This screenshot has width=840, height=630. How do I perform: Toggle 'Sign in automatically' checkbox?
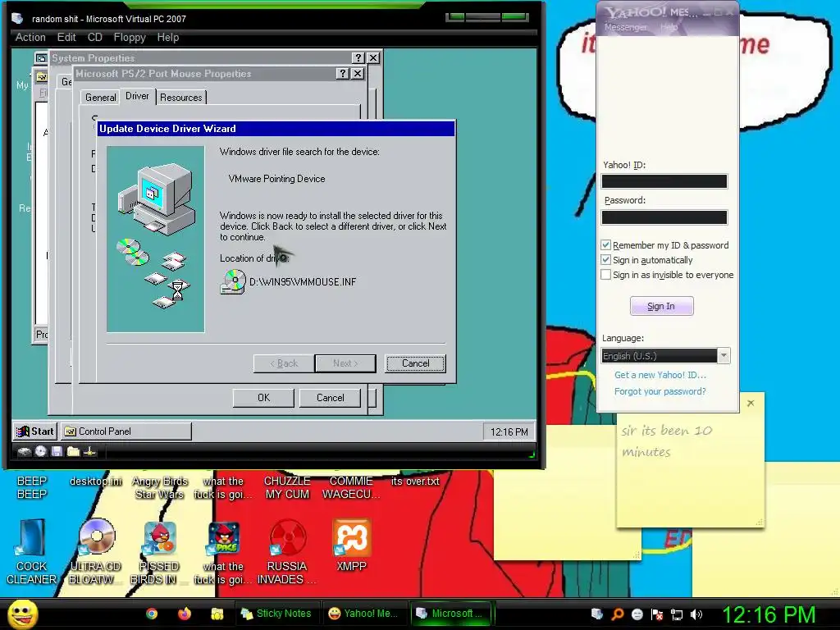coord(606,260)
